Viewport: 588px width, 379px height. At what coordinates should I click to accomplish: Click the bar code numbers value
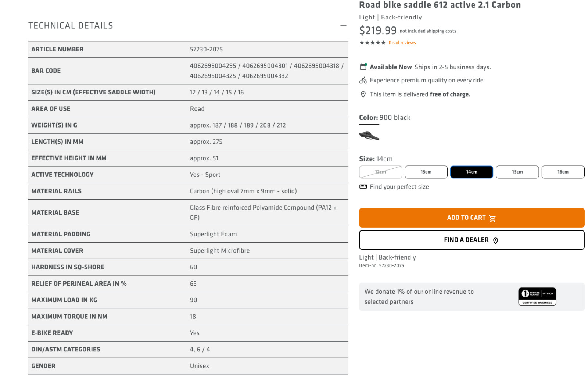pos(267,71)
